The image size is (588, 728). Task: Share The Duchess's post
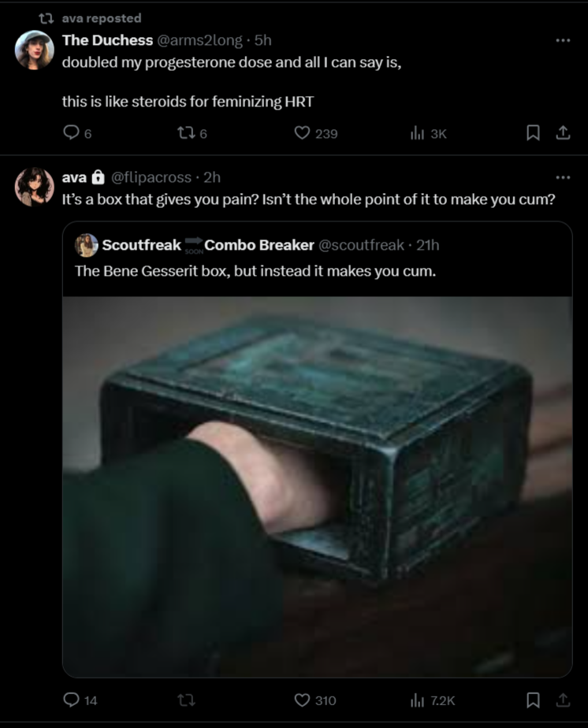tap(563, 133)
